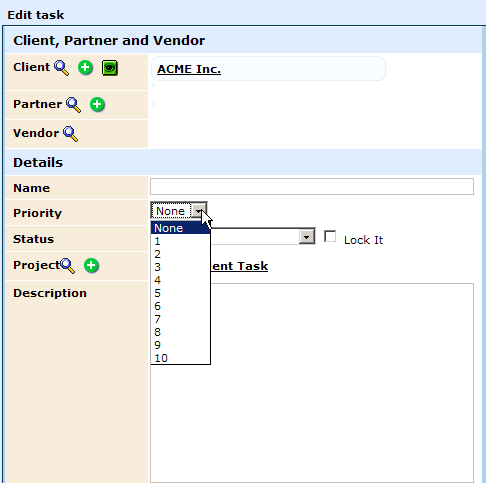Enable the Lock It checkbox

point(330,237)
